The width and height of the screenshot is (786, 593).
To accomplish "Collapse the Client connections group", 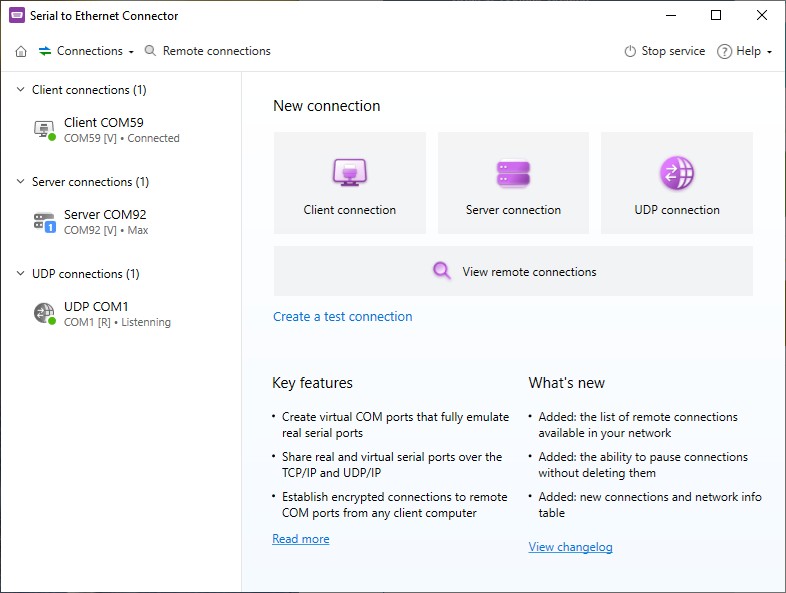I will [x=20, y=90].
